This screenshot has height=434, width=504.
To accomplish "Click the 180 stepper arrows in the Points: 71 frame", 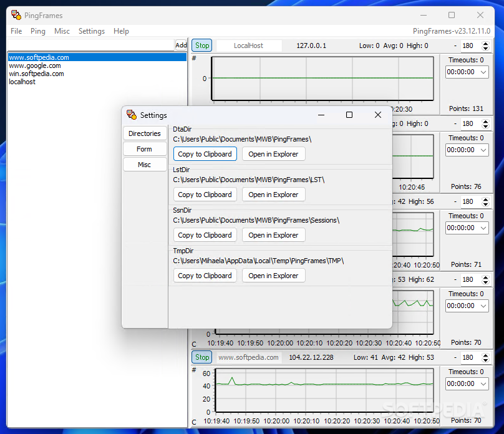I will tap(486, 202).
